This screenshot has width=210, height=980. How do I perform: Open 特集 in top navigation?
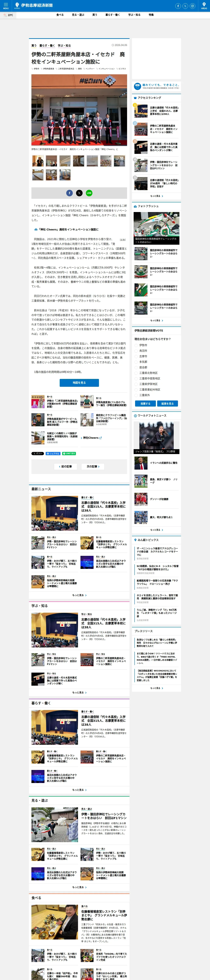click(151, 15)
